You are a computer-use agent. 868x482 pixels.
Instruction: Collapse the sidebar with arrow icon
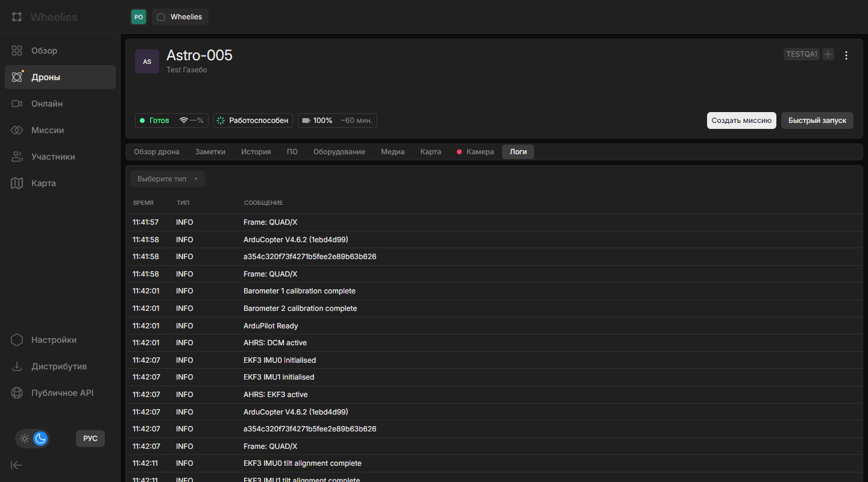click(17, 465)
